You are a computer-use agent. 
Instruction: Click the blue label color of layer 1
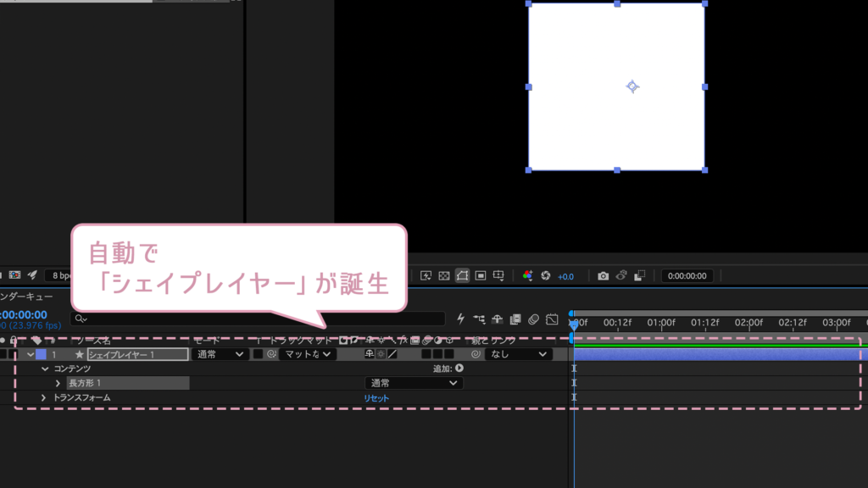click(x=41, y=354)
